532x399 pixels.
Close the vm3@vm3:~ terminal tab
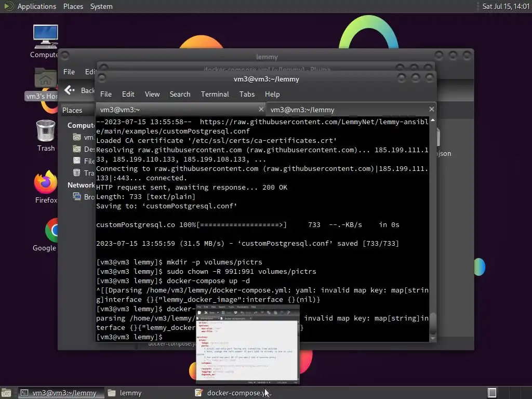click(261, 109)
